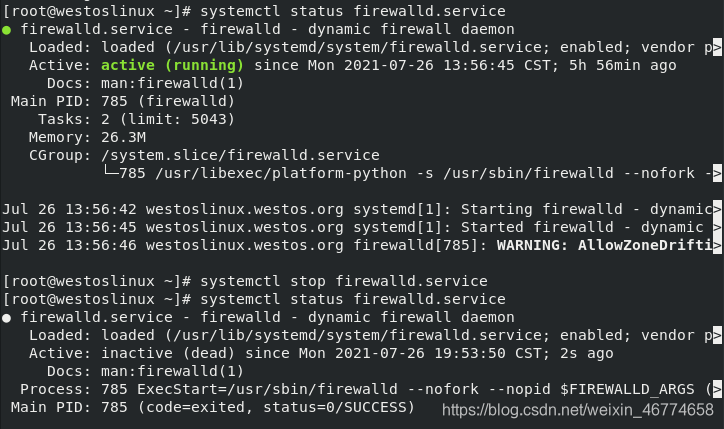Click the truncation marker after AllowZoneDrifti warning
The width and height of the screenshot is (724, 429).
pos(717,245)
